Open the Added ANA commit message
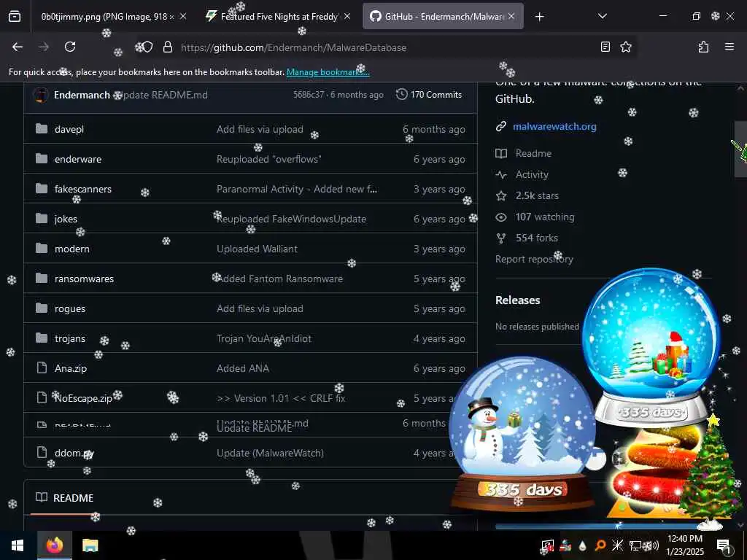 coord(242,368)
